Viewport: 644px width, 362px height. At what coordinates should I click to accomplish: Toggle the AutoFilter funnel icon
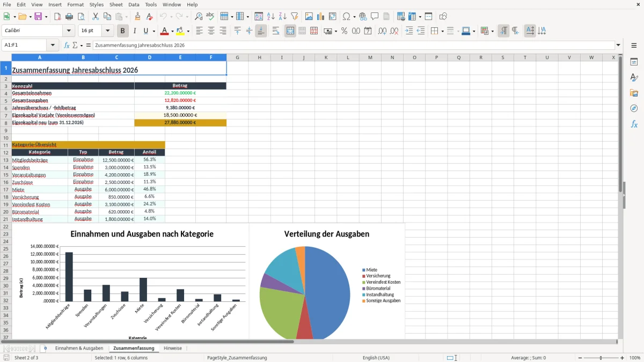point(294,17)
